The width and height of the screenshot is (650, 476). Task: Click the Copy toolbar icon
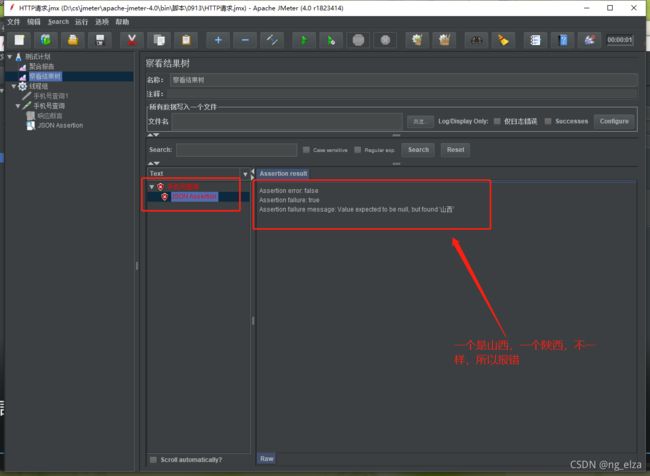point(159,40)
